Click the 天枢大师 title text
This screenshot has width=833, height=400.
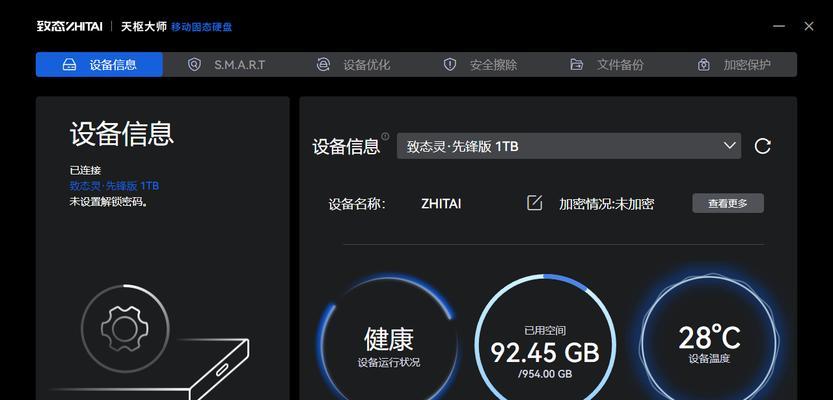(143, 26)
